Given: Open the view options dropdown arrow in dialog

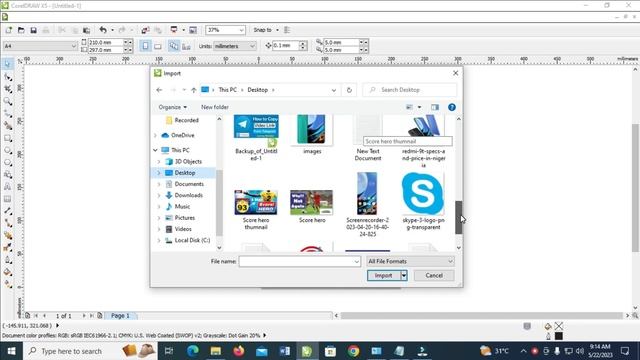Looking at the screenshot, I should [419, 107].
